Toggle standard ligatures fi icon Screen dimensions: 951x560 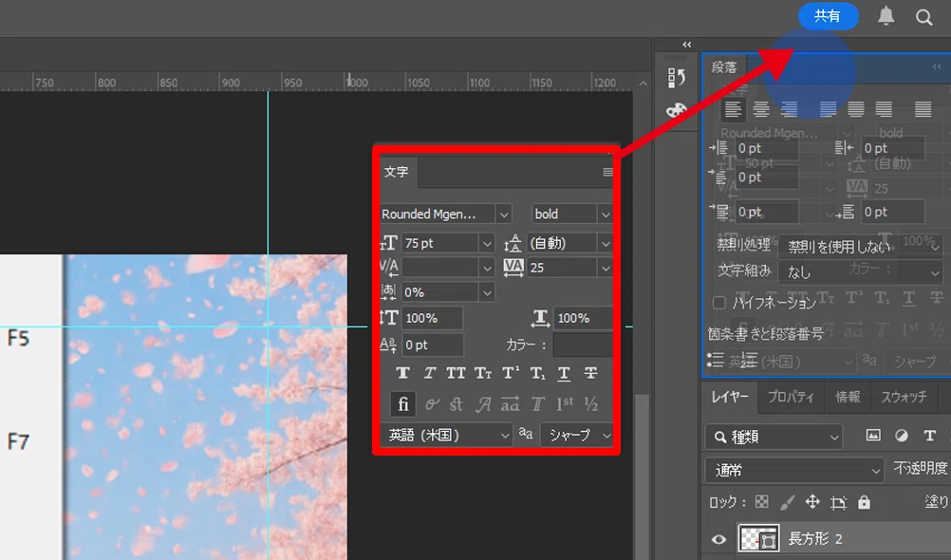(x=403, y=404)
